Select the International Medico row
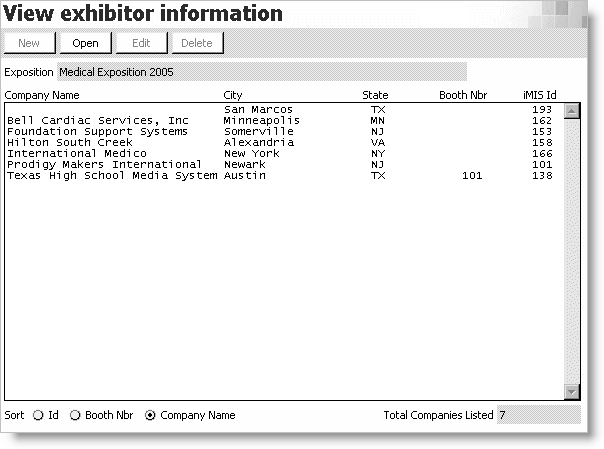Screen dimensions: 604x449 coord(284,153)
